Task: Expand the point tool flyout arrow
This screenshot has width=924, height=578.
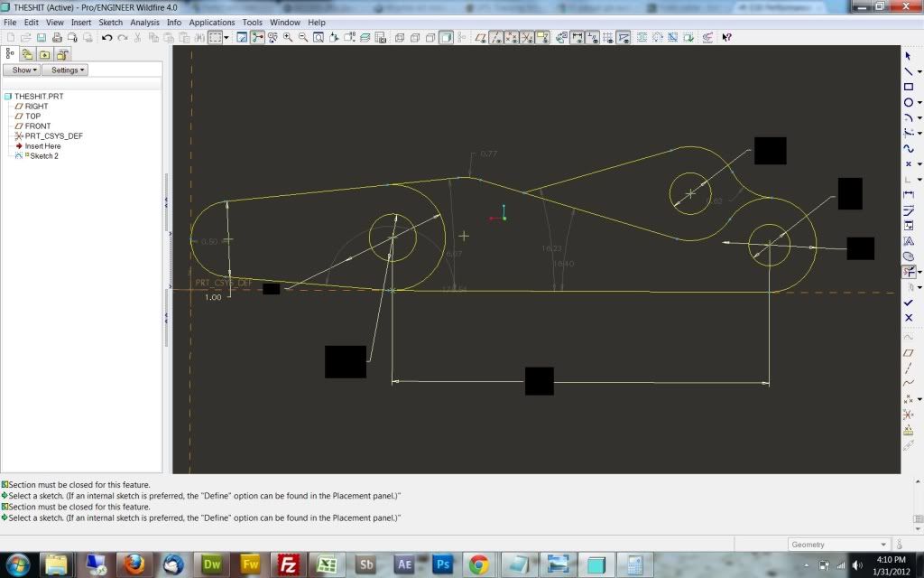Action: coord(919,164)
